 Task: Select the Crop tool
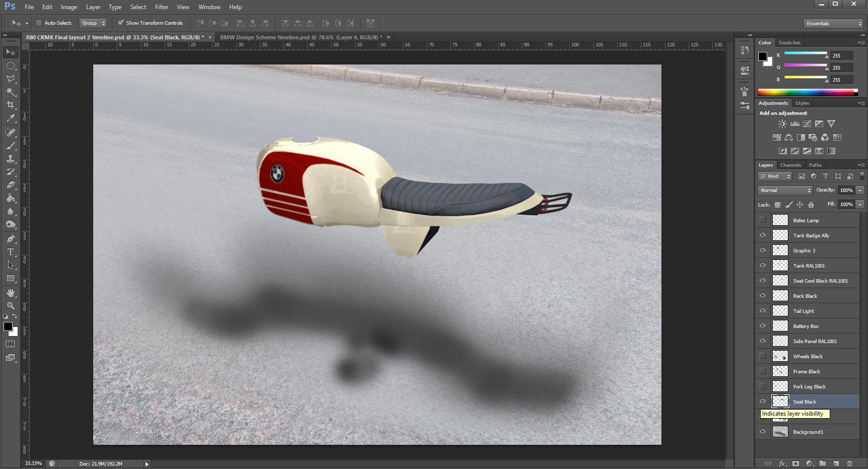click(11, 105)
